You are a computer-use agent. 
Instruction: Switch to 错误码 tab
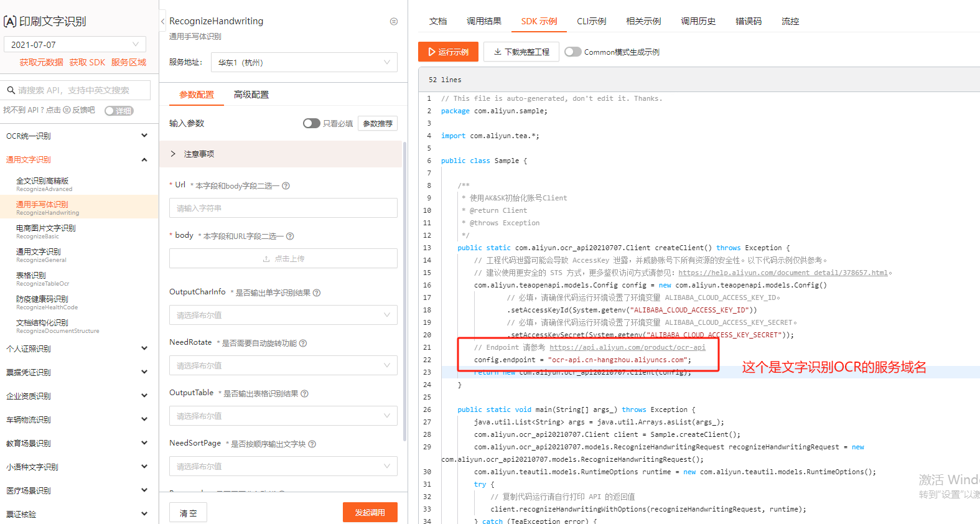[x=749, y=21]
